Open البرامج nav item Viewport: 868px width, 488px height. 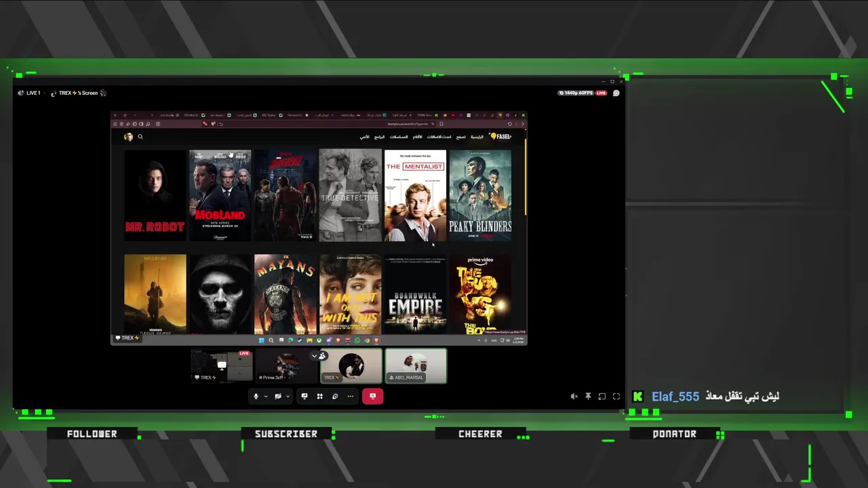[x=379, y=137]
